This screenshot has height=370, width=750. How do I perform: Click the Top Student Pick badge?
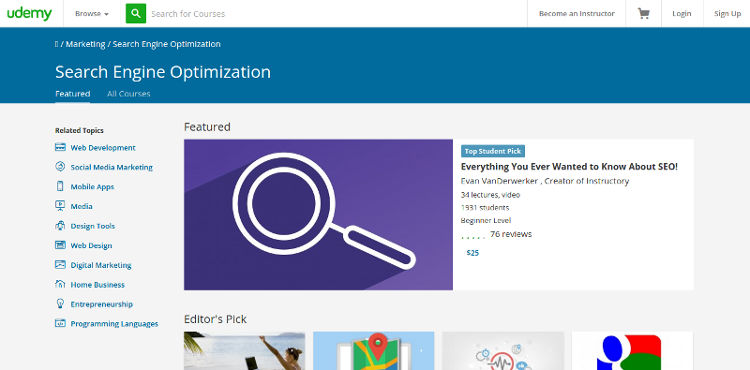493,151
